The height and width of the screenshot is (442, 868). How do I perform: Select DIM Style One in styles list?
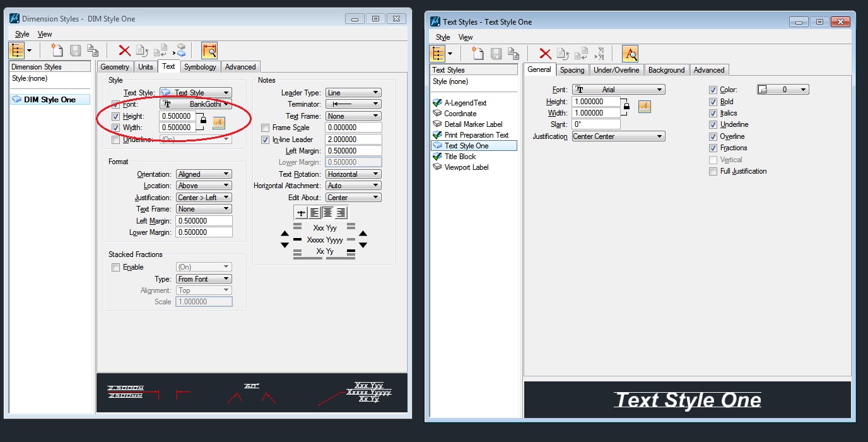pyautogui.click(x=50, y=100)
